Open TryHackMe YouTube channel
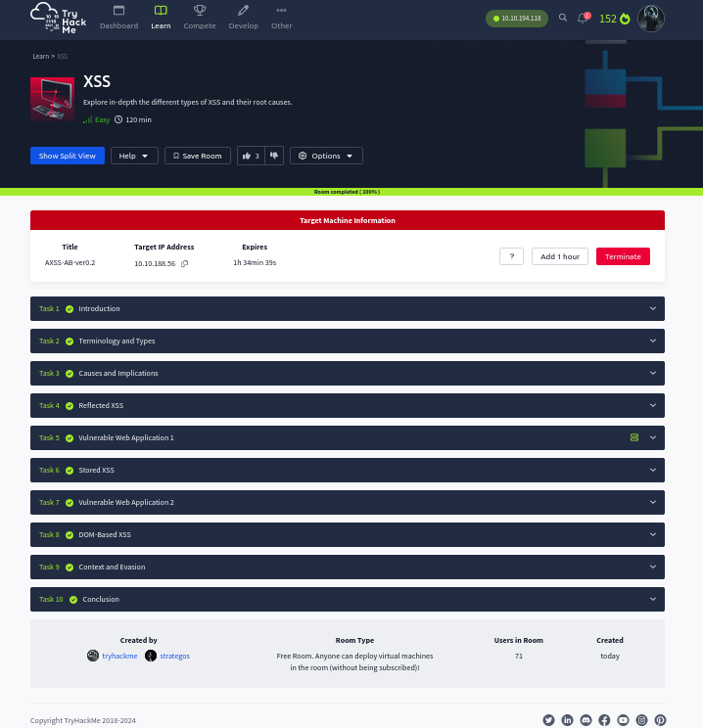Image resolution: width=703 pixels, height=728 pixels. 623,720
